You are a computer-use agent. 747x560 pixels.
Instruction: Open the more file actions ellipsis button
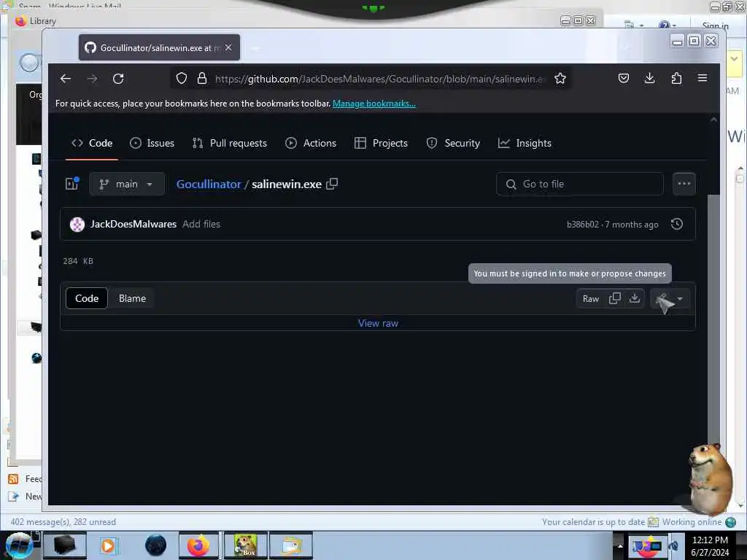tap(684, 184)
